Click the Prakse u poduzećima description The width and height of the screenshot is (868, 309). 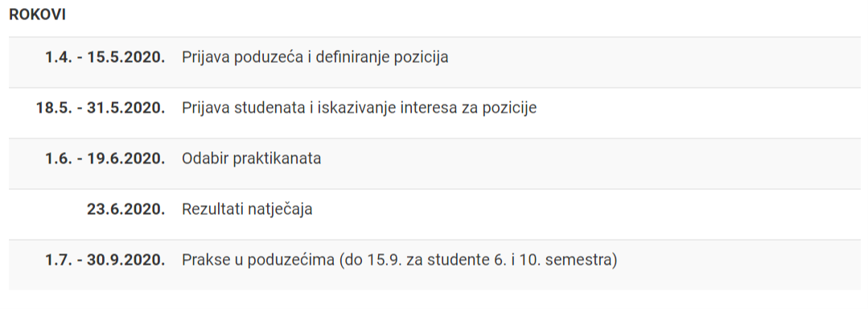tap(400, 260)
